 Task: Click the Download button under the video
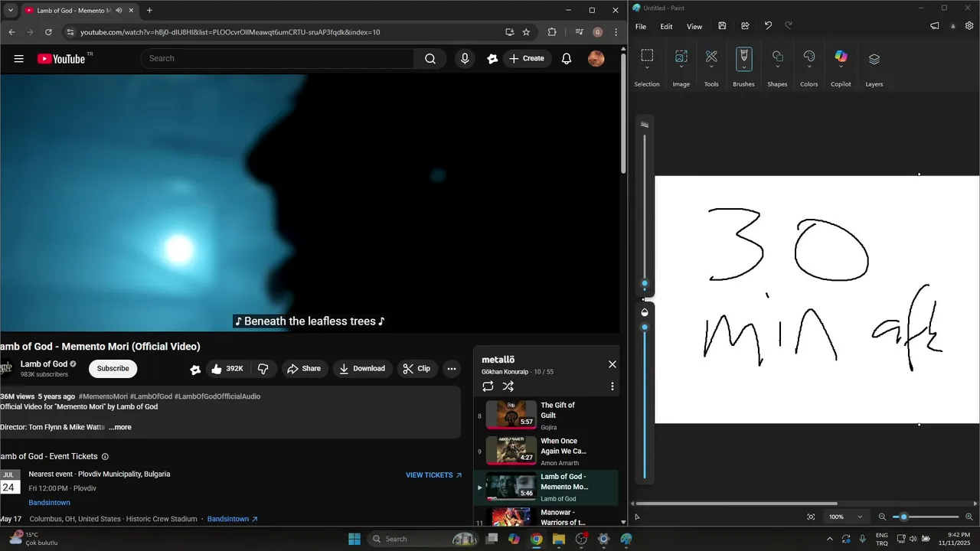(x=362, y=369)
